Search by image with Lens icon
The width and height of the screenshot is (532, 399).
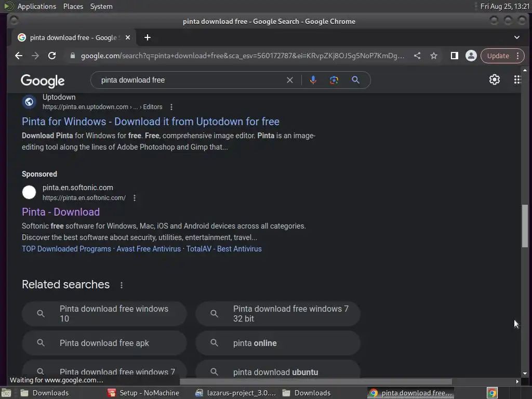(334, 80)
